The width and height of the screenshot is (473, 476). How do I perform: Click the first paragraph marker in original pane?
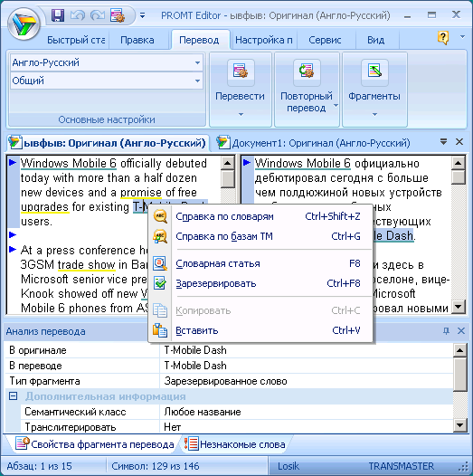coord(13,162)
